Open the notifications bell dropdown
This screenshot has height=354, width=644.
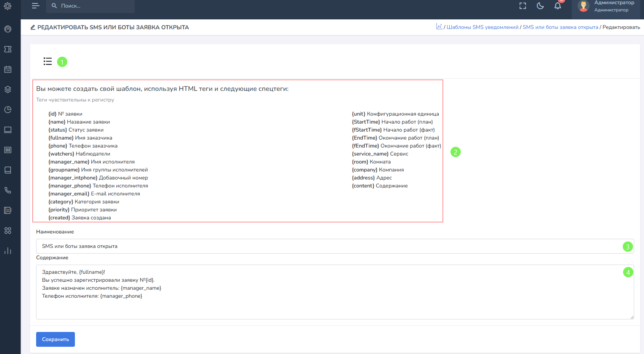(x=558, y=6)
